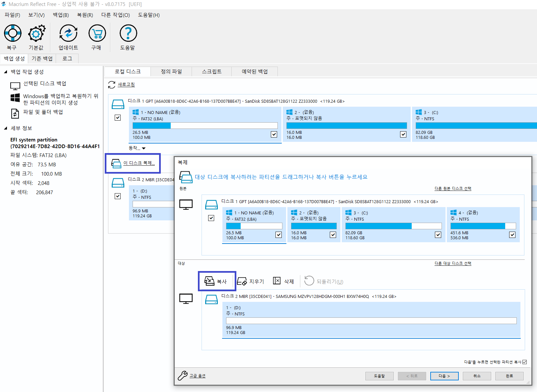Open the 파일(F) menu

tap(12, 15)
